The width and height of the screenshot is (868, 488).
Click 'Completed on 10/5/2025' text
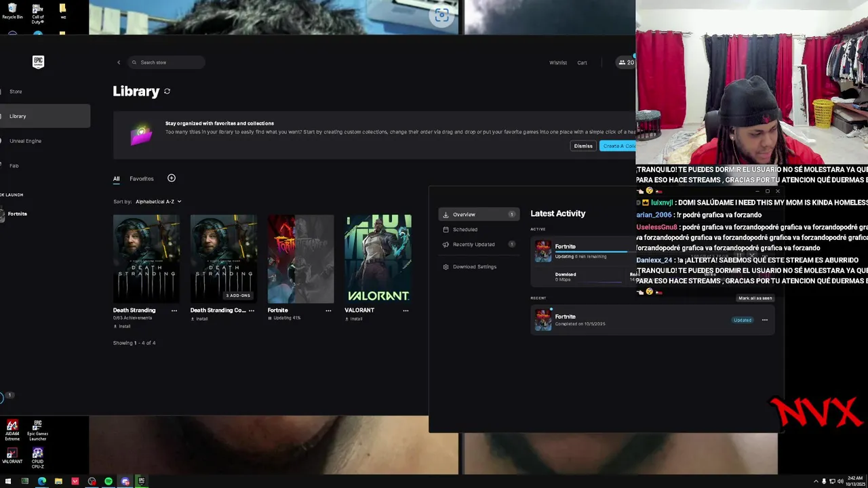(580, 324)
